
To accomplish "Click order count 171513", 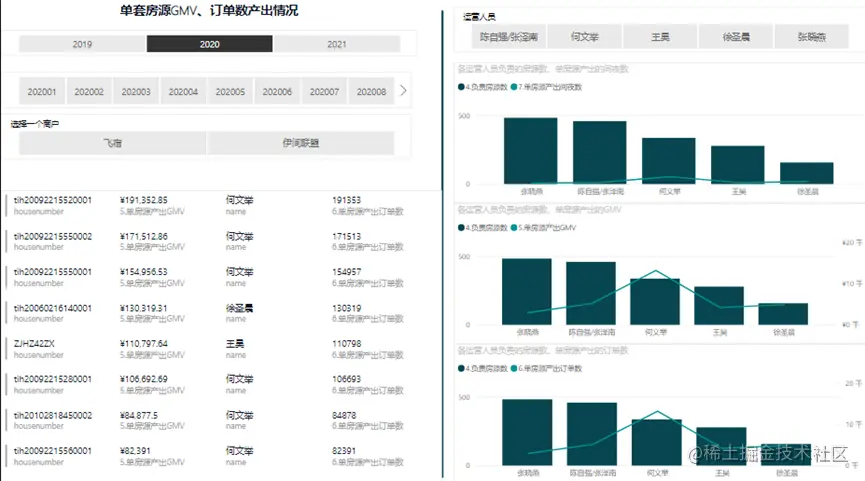I will [x=346, y=236].
